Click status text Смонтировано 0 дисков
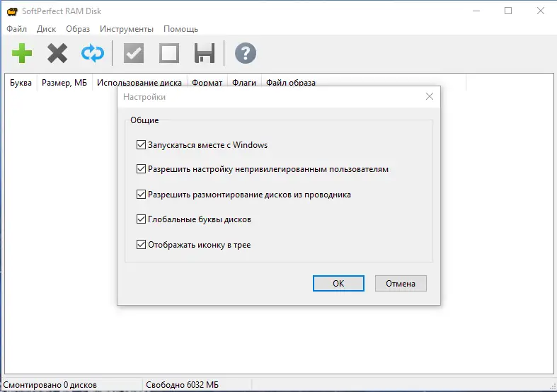Screen dimensions: 557x392 pos(50,385)
